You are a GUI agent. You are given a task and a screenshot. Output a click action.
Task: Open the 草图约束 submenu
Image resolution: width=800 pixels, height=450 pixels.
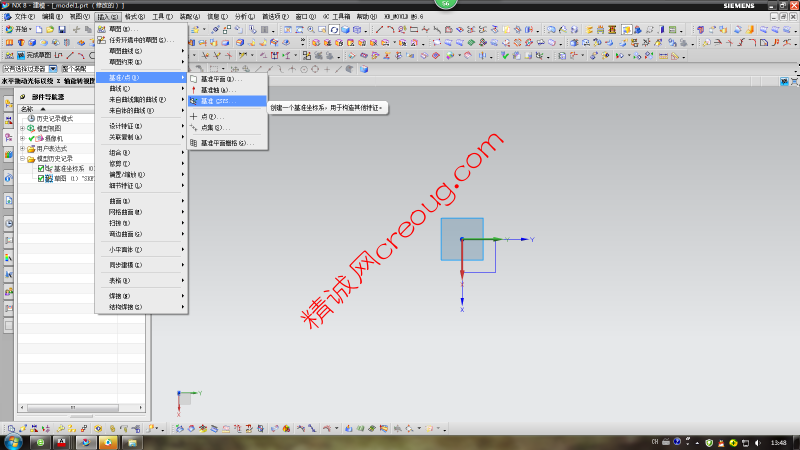141,62
